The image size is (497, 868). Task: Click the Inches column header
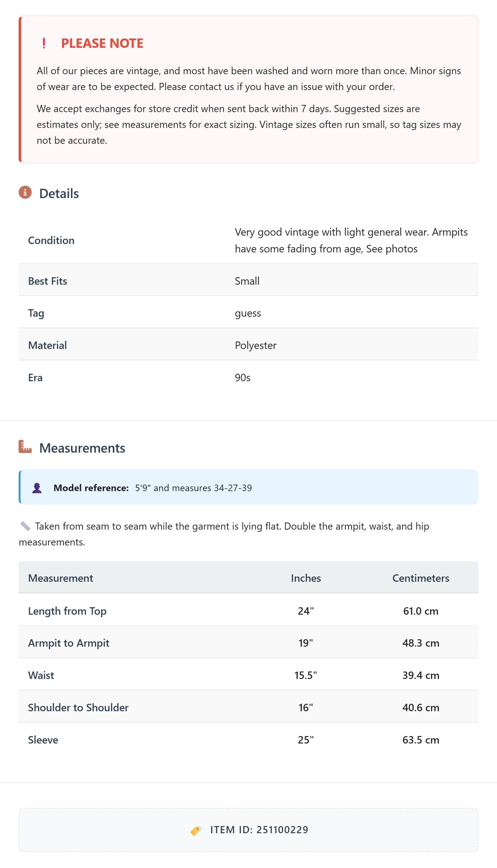306,578
